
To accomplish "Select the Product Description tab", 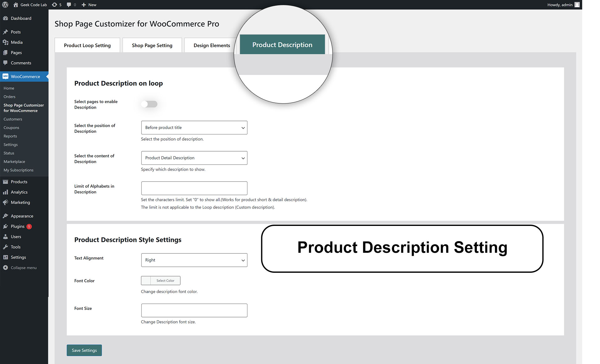I will (282, 45).
